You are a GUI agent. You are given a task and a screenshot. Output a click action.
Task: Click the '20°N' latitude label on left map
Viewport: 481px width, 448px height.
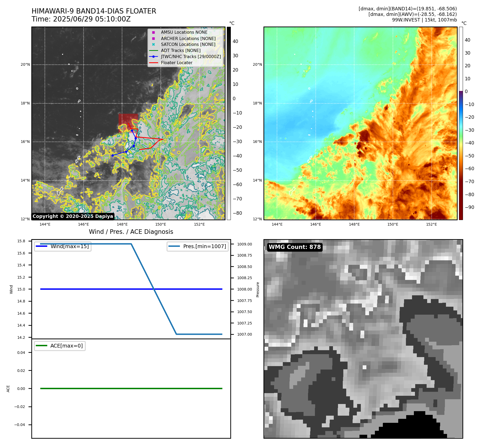point(25,64)
